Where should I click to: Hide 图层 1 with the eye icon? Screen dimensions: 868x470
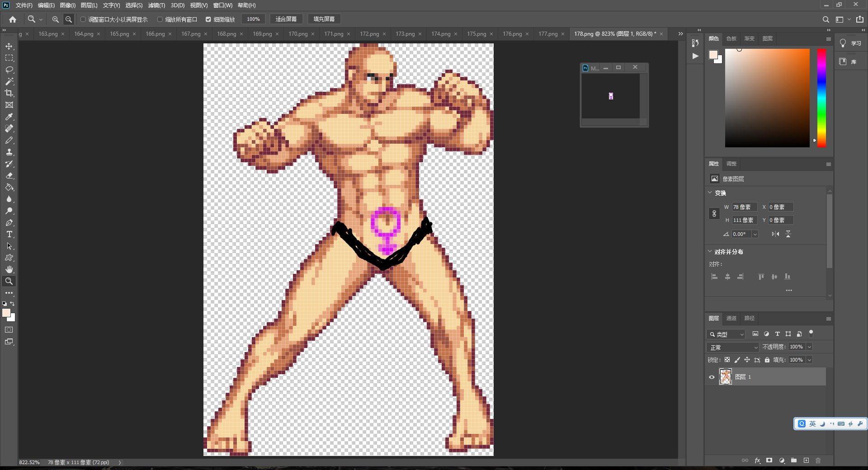[712, 377]
